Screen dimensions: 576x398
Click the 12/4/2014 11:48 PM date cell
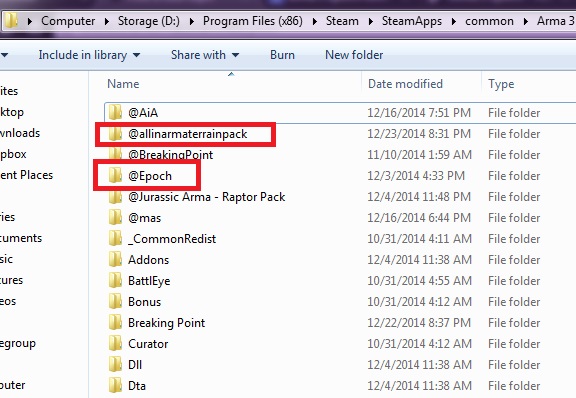pyautogui.click(x=419, y=197)
